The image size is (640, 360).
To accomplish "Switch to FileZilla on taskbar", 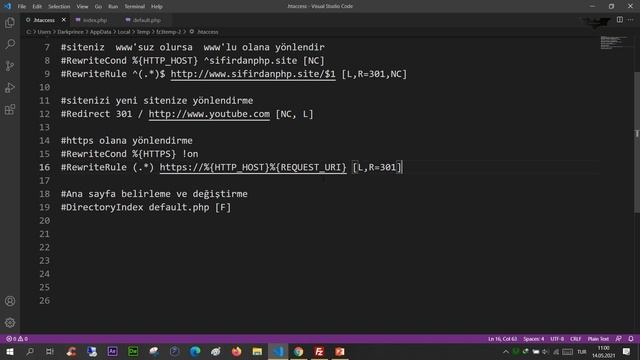I will pyautogui.click(x=319, y=351).
